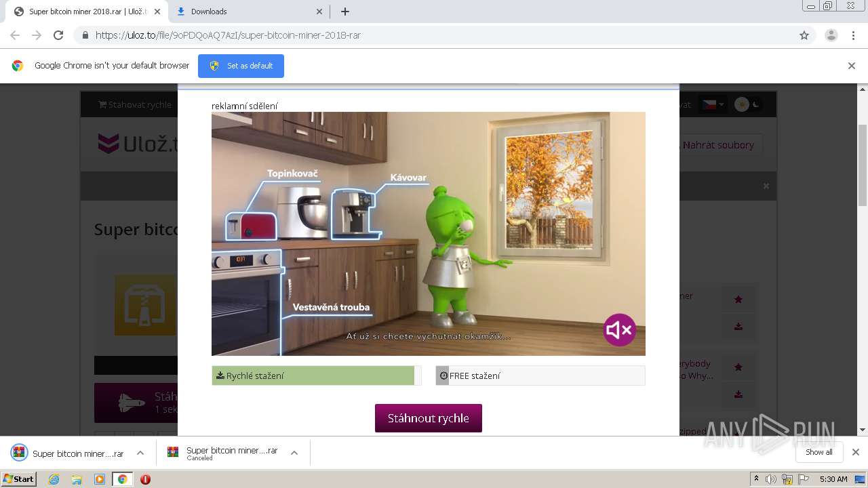Show hidden system tray icons
The image size is (868, 488).
pyautogui.click(x=756, y=479)
